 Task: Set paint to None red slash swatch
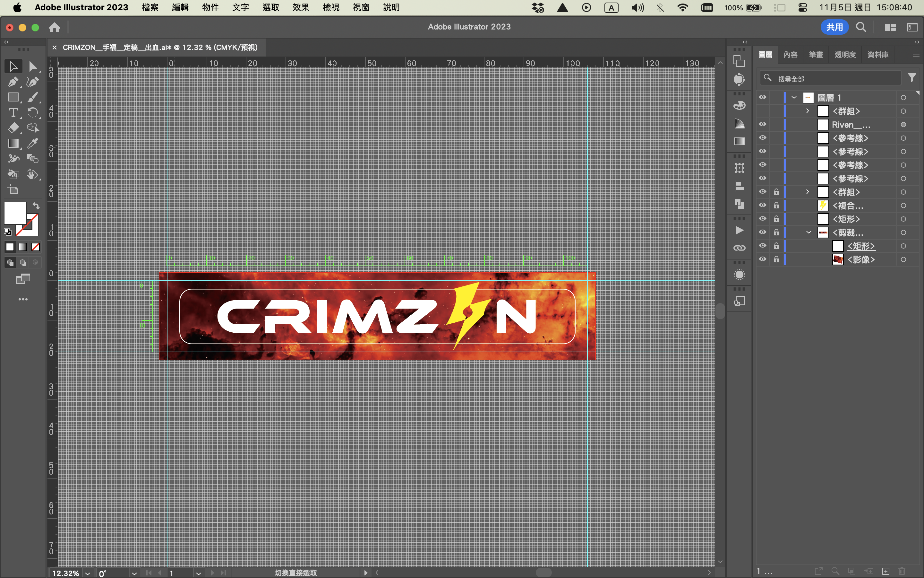pos(36,247)
